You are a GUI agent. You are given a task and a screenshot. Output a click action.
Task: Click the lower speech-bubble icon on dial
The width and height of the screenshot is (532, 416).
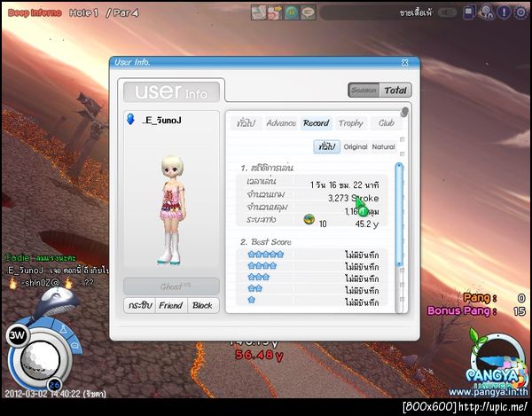pyautogui.click(x=75, y=346)
